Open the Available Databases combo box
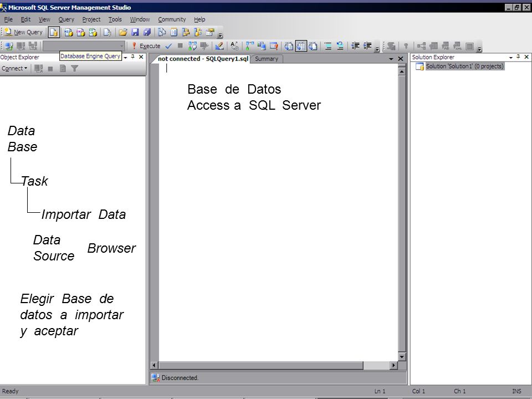Viewport: 532px width, 399px height. [x=84, y=46]
